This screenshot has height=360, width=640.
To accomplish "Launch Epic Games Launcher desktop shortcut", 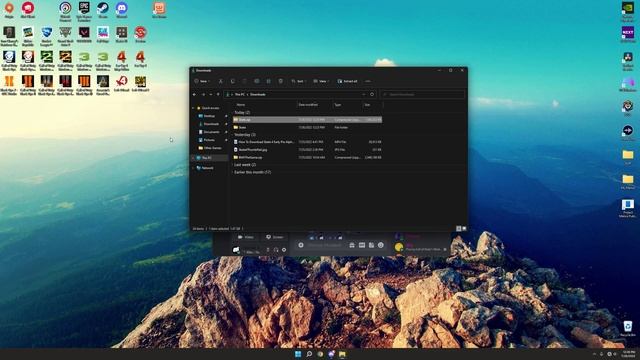I will [x=84, y=11].
